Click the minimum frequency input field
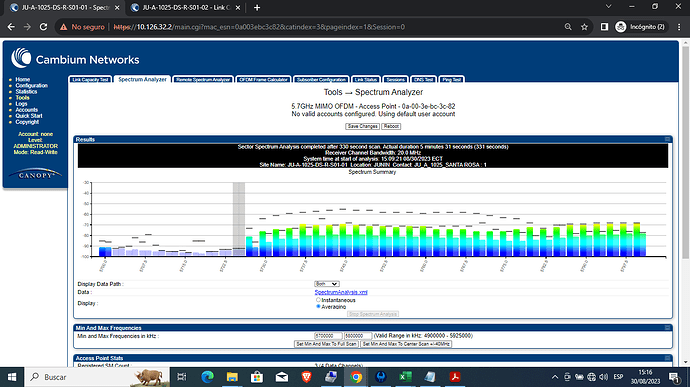 (x=328, y=336)
